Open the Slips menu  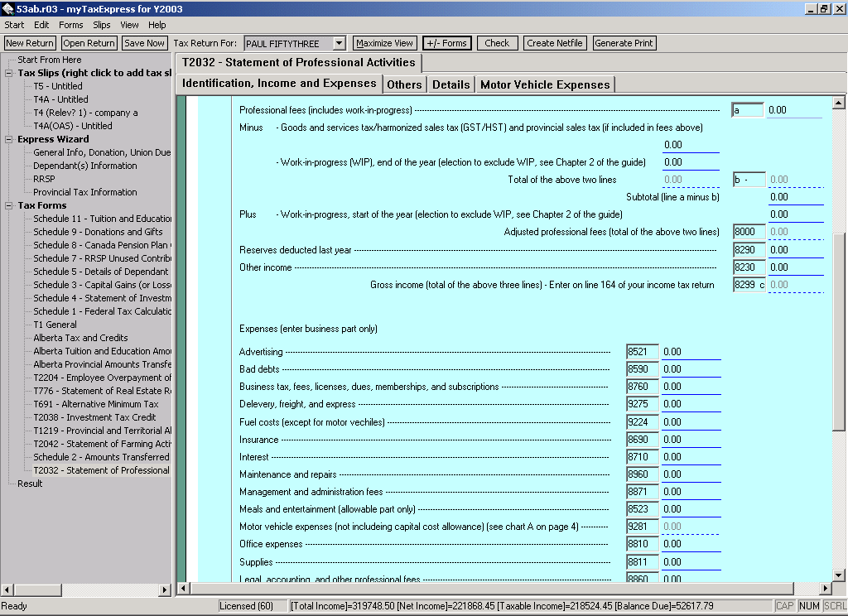[101, 25]
